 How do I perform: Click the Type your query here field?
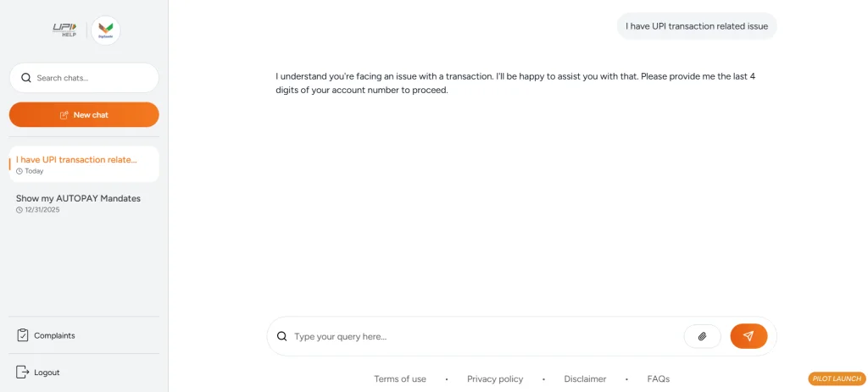pyautogui.click(x=483, y=336)
